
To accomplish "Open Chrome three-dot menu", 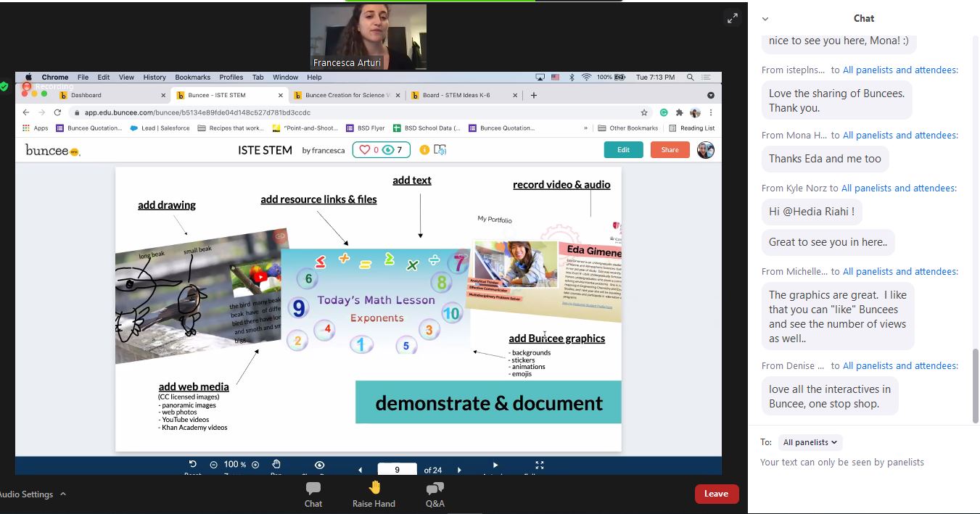I will (711, 112).
